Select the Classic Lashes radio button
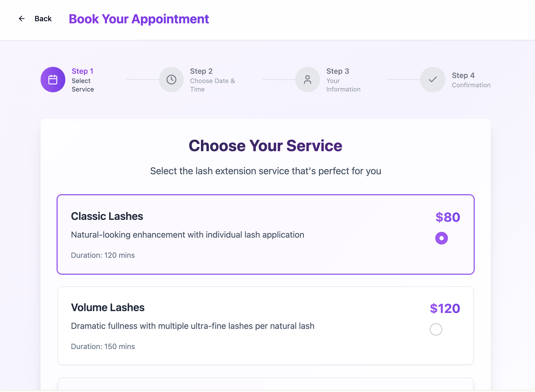The width and height of the screenshot is (535, 392). point(441,238)
